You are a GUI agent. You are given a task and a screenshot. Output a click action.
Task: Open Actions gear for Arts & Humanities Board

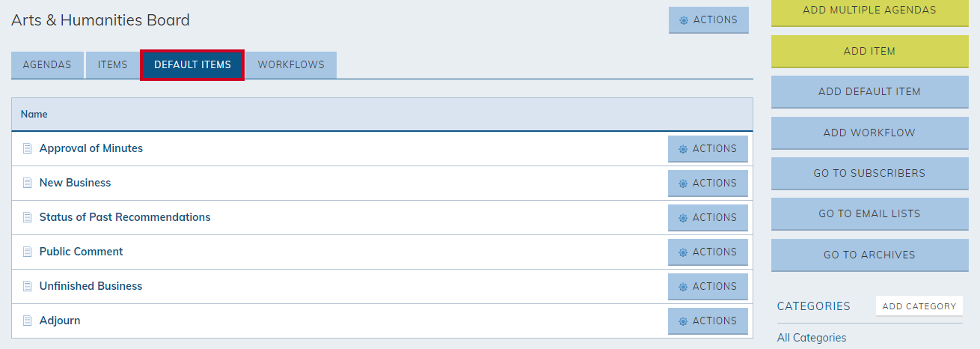click(x=708, y=20)
